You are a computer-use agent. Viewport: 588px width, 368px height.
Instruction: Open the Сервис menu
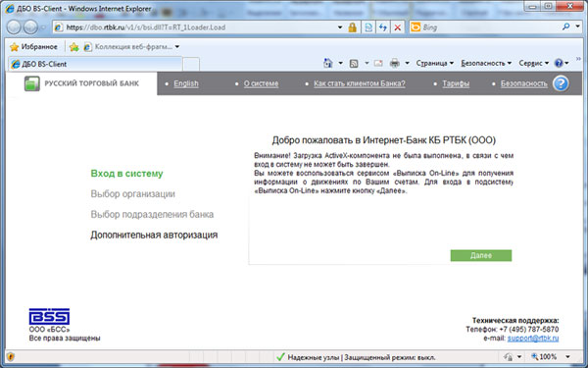pyautogui.click(x=534, y=63)
